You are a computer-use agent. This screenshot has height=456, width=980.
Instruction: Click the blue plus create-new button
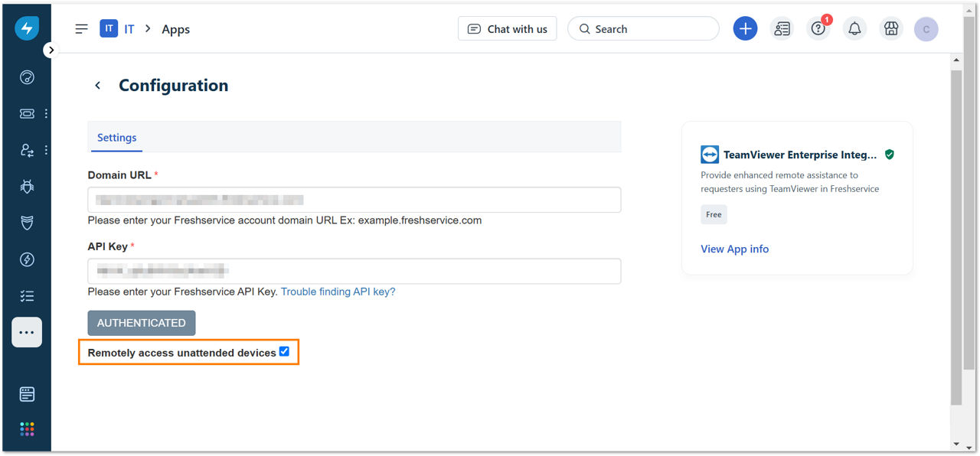click(745, 29)
